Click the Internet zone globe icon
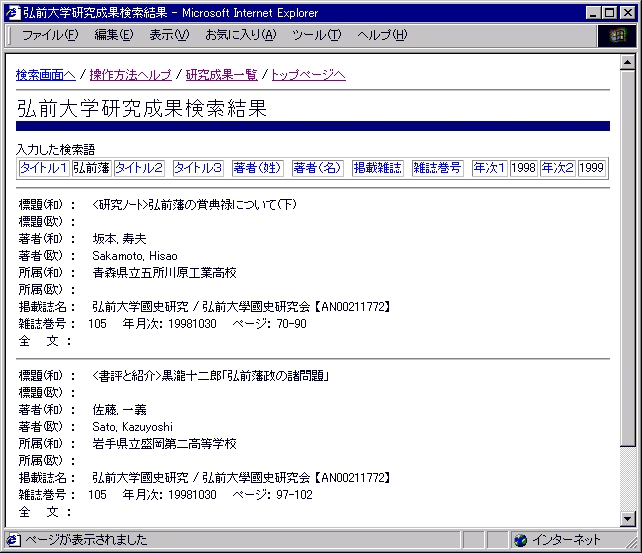642x553 pixels. point(520,540)
